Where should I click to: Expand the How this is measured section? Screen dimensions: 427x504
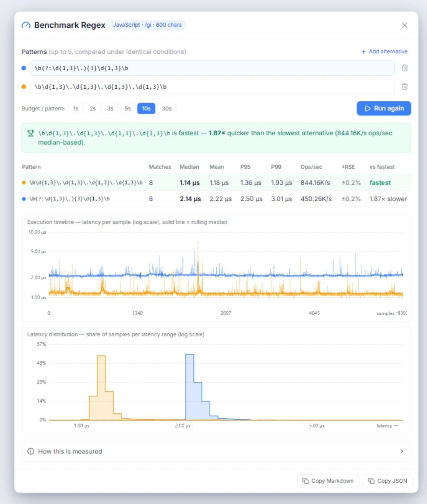216,451
